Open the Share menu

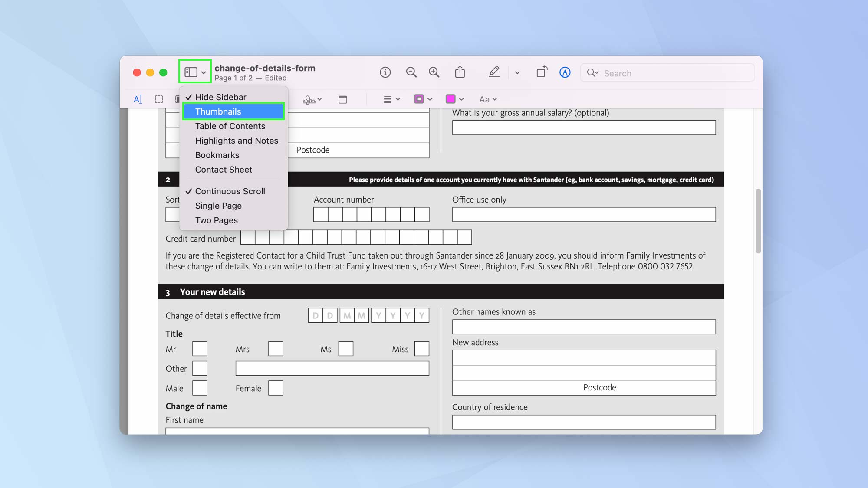pos(460,72)
